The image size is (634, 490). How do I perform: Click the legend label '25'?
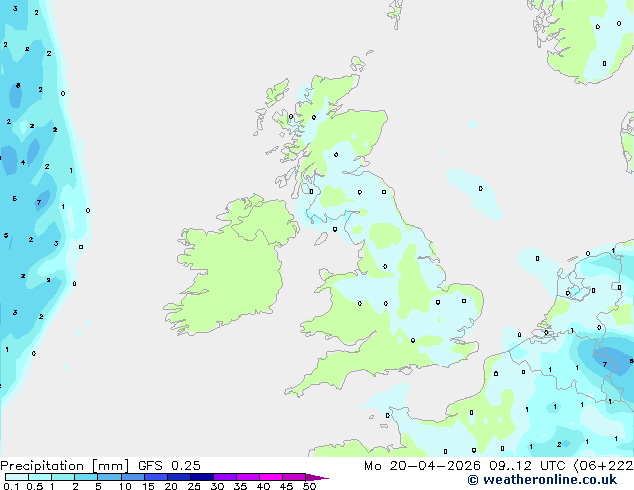pos(194,486)
